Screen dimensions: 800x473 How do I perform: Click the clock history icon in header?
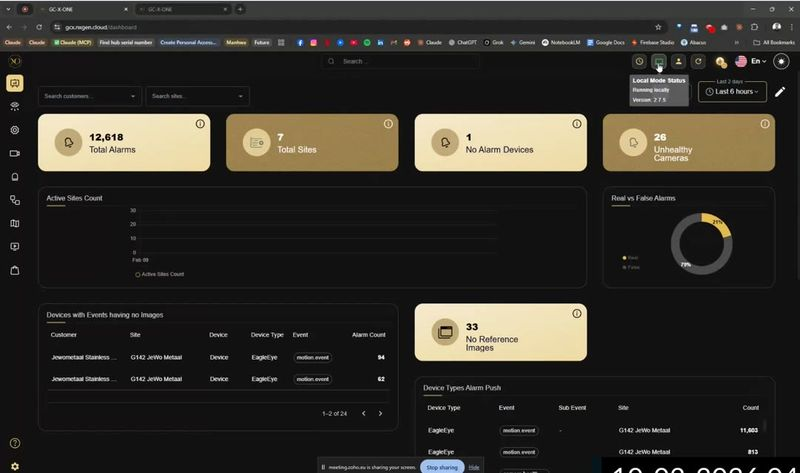point(639,62)
